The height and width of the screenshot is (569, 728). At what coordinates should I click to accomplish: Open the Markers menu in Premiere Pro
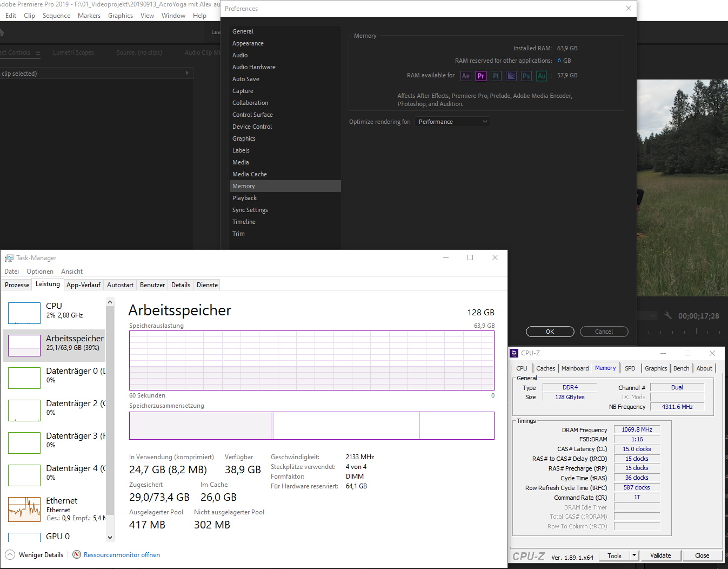89,16
